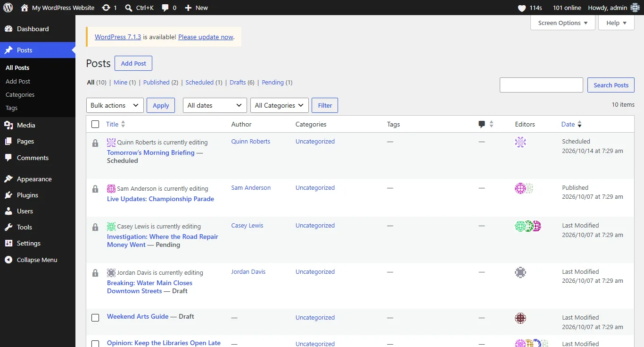Click the plus New icon in admin bar

[x=188, y=8]
